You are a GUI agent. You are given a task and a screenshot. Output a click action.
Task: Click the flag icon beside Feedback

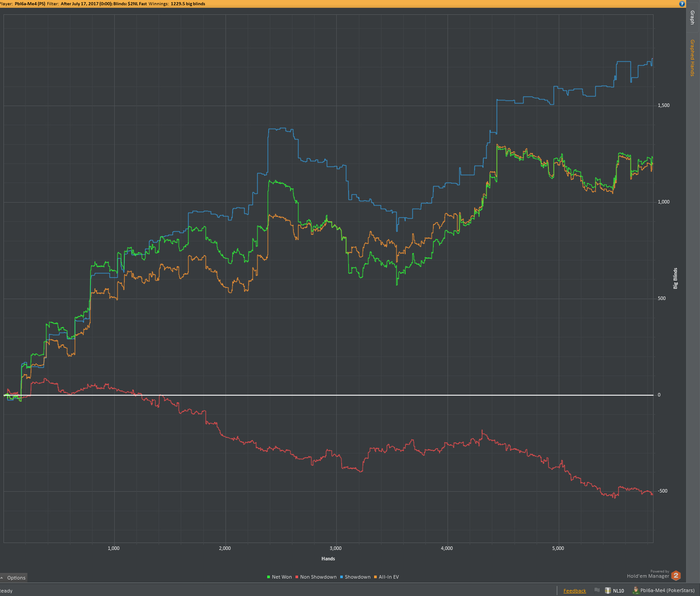click(x=596, y=590)
